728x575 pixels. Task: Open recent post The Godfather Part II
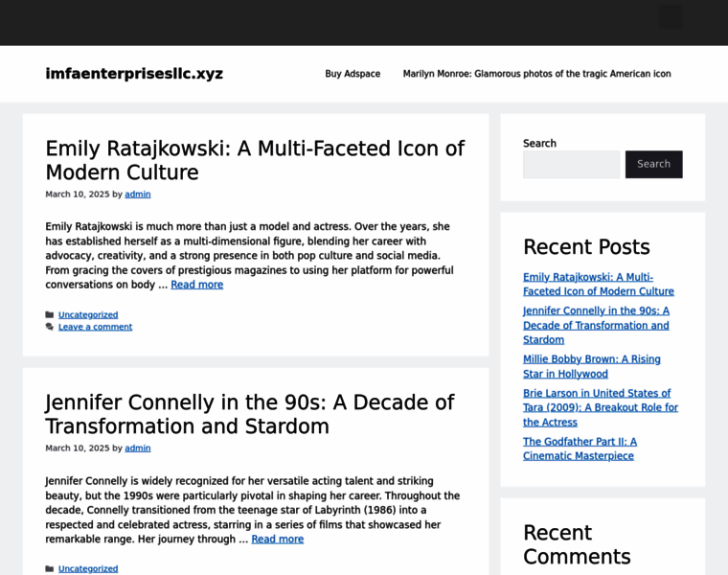pos(580,448)
